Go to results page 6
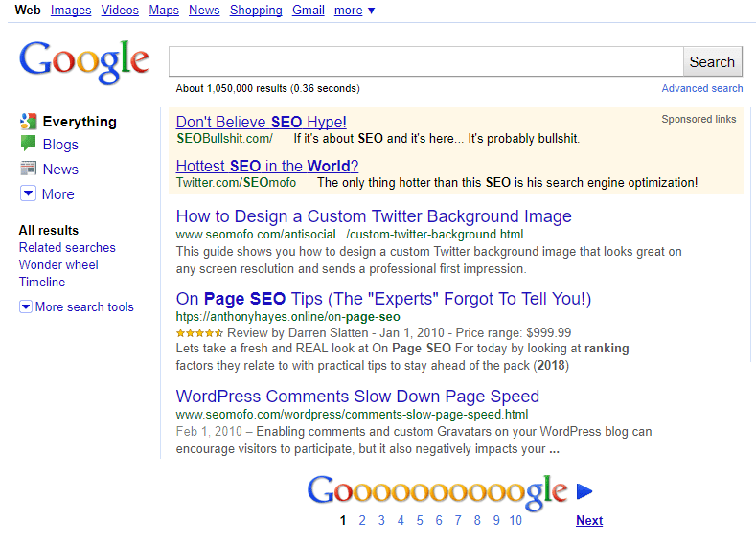 pos(439,520)
